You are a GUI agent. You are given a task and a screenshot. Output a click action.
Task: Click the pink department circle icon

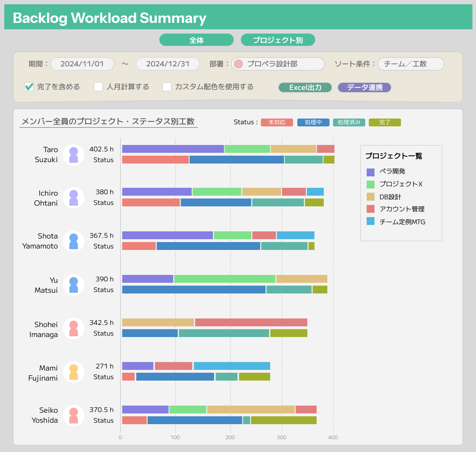[x=238, y=64]
